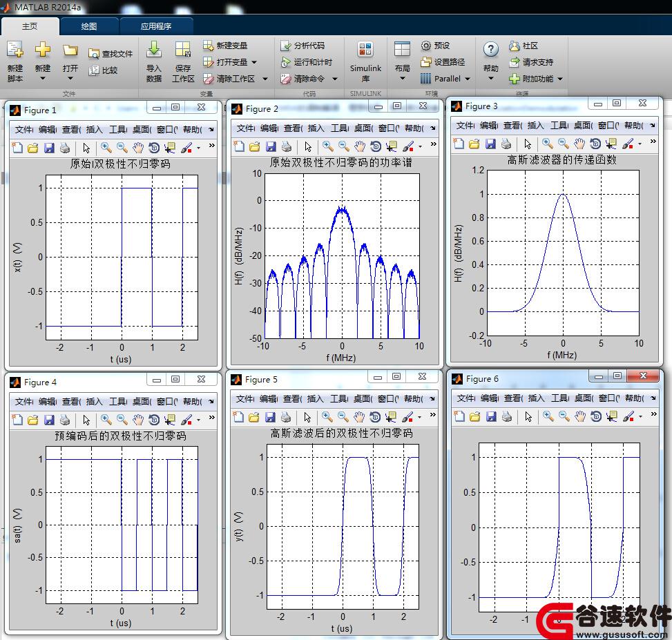The image size is (672, 640).
Task: Click the yellow plus New icon
Action: [x=42, y=50]
